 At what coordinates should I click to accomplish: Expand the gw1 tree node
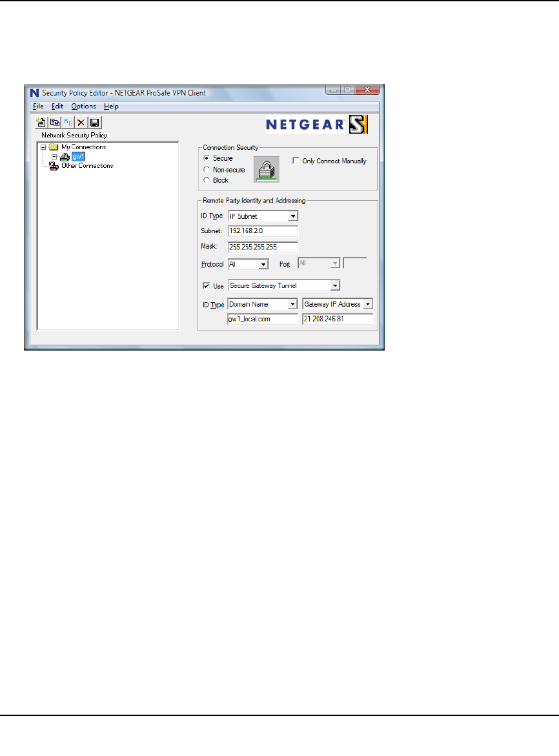(54, 157)
